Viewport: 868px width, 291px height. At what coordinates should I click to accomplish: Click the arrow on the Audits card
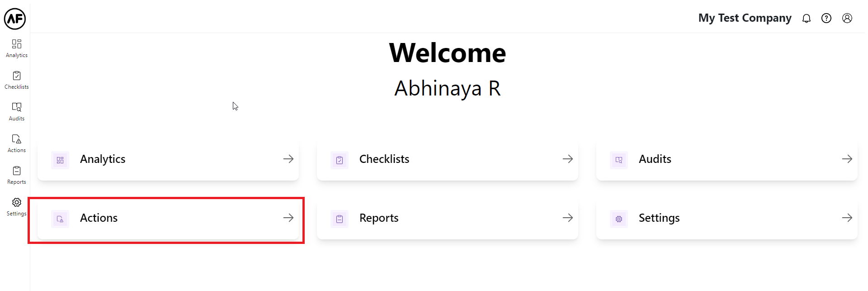847,159
